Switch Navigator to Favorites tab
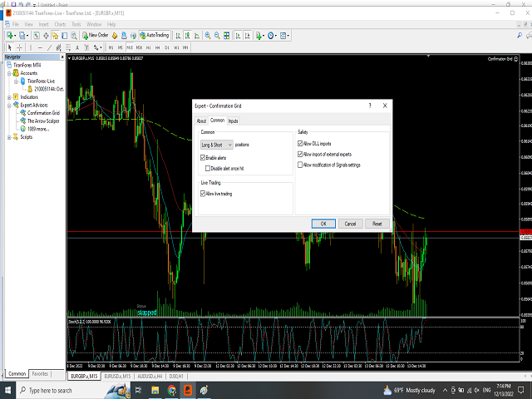 tap(40, 373)
